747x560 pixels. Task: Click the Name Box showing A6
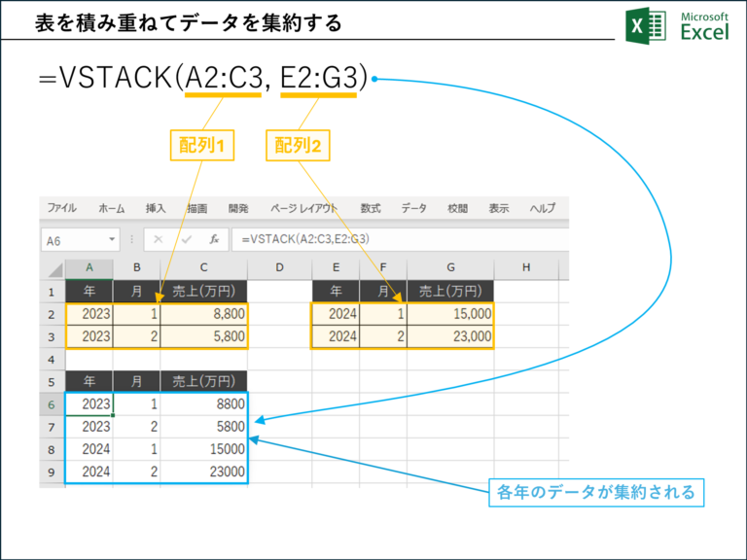click(x=74, y=239)
